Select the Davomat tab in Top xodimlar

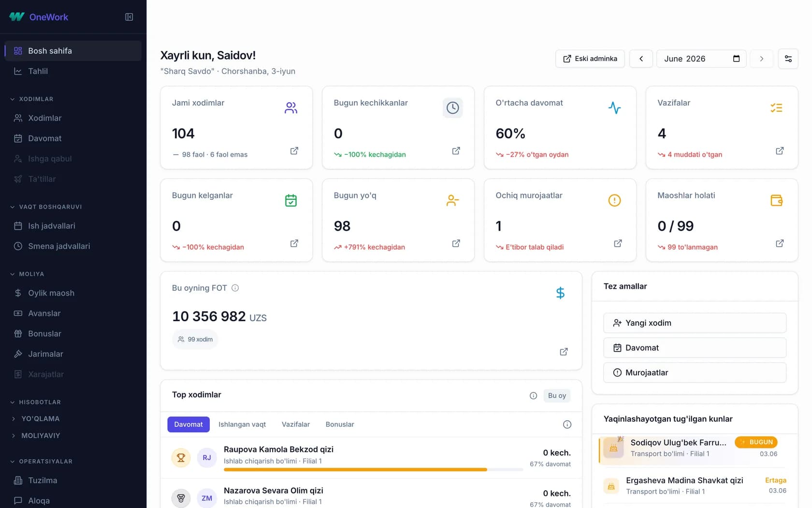tap(188, 424)
